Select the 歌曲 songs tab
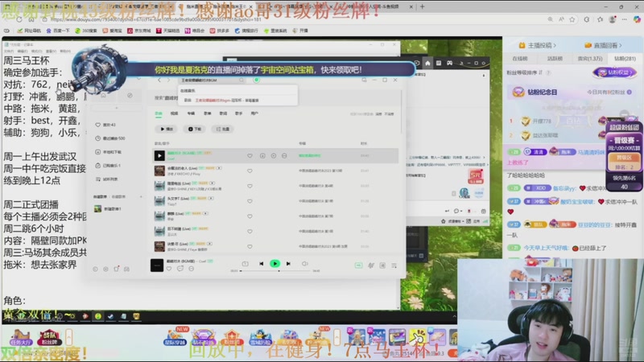Image resolution: width=644 pixels, height=362 pixels. pos(159,113)
